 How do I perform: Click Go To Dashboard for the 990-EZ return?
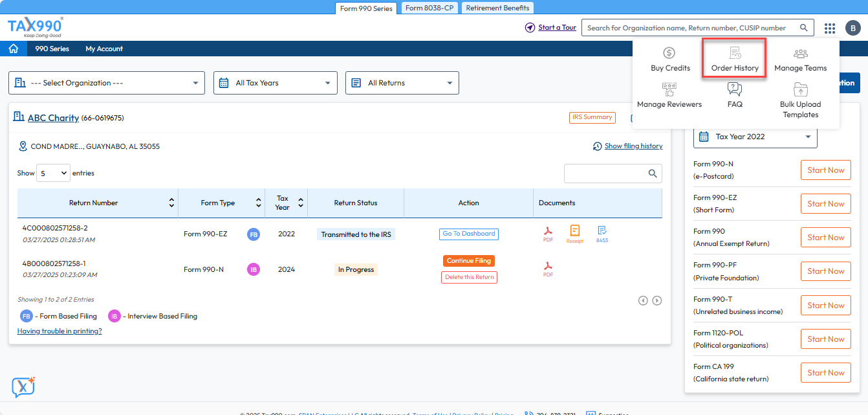point(469,234)
